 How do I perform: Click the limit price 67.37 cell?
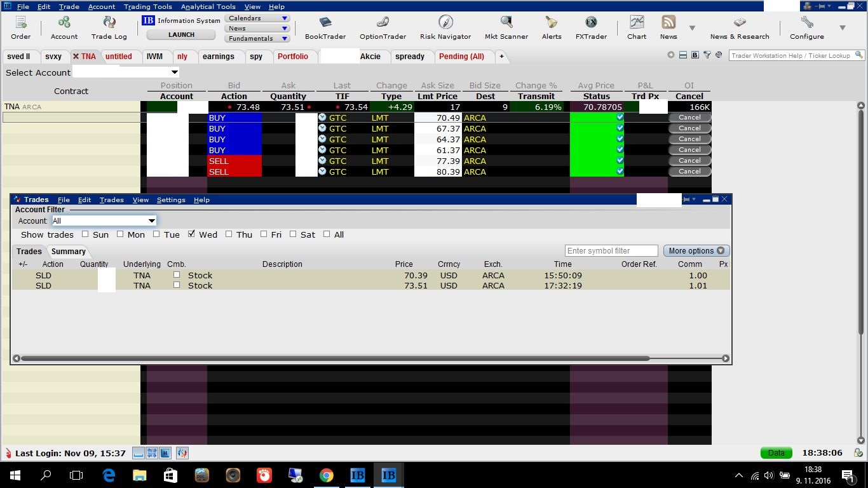coord(438,128)
